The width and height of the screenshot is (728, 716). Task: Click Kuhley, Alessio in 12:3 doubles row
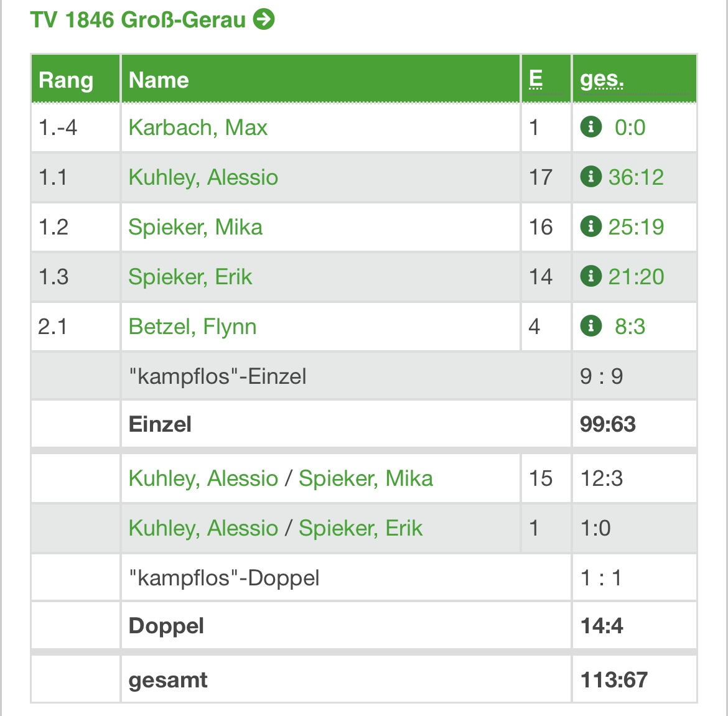[x=203, y=478]
